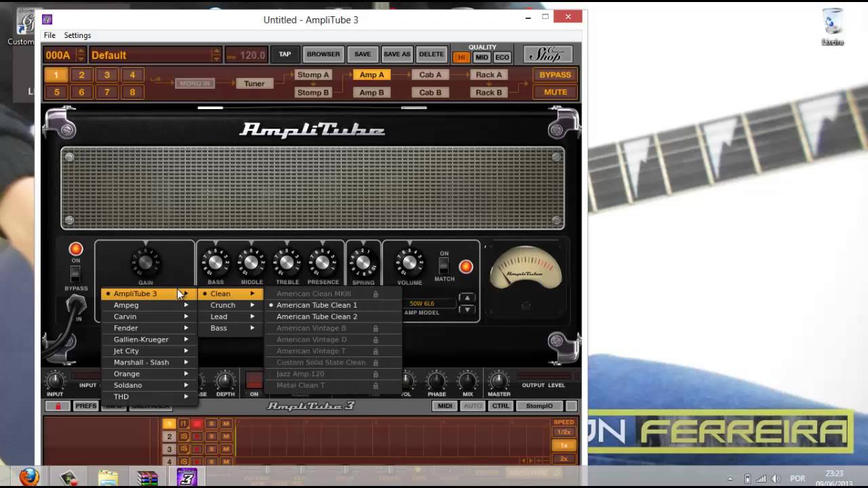The height and width of the screenshot is (488, 868).
Task: Click the DEPTH knob
Action: pos(225,380)
